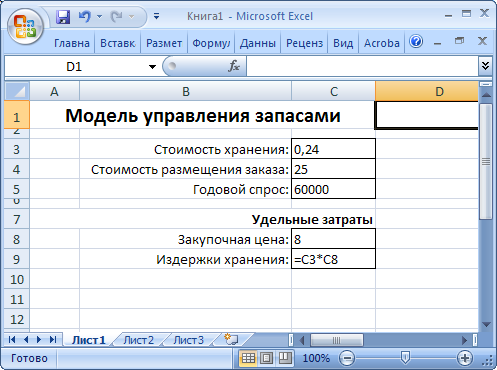This screenshot has height=370, width=497.
Task: Click label Издержки хранения:
Action: 222,259
